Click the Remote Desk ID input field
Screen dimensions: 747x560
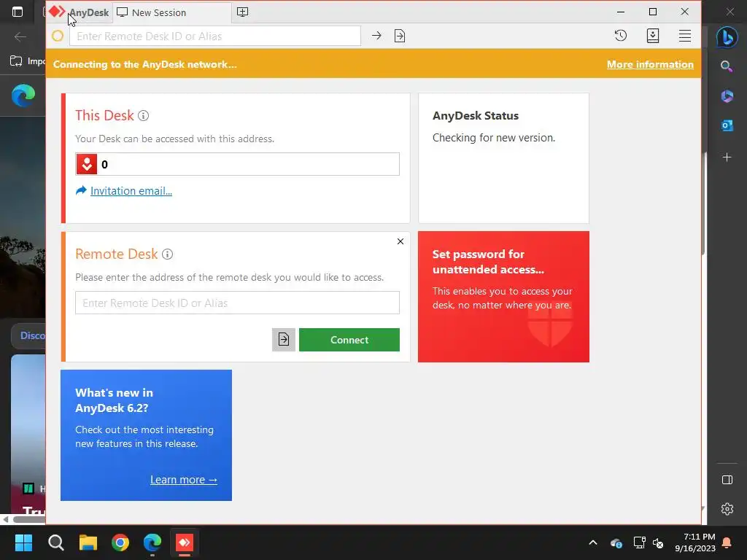(x=237, y=303)
